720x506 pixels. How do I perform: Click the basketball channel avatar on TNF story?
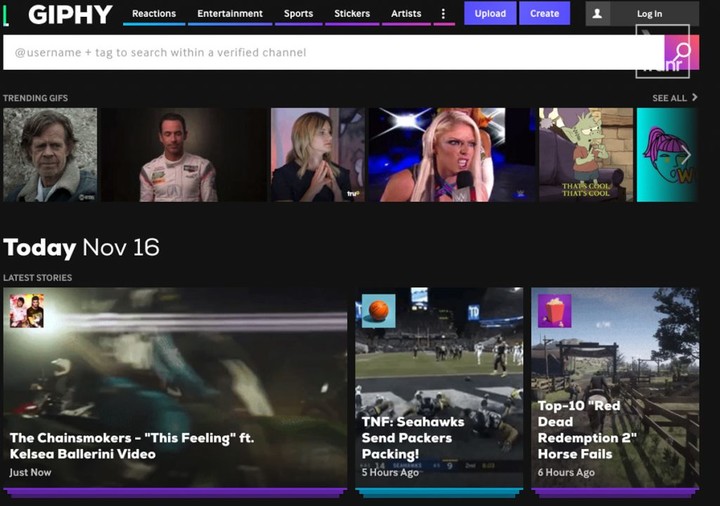pyautogui.click(x=378, y=311)
